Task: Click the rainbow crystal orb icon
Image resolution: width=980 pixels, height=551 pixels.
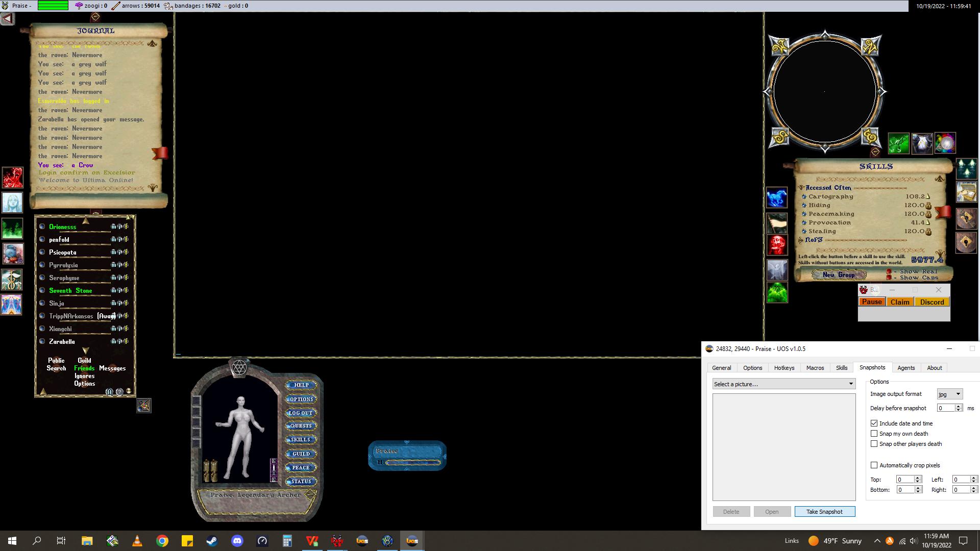Action: [945, 143]
